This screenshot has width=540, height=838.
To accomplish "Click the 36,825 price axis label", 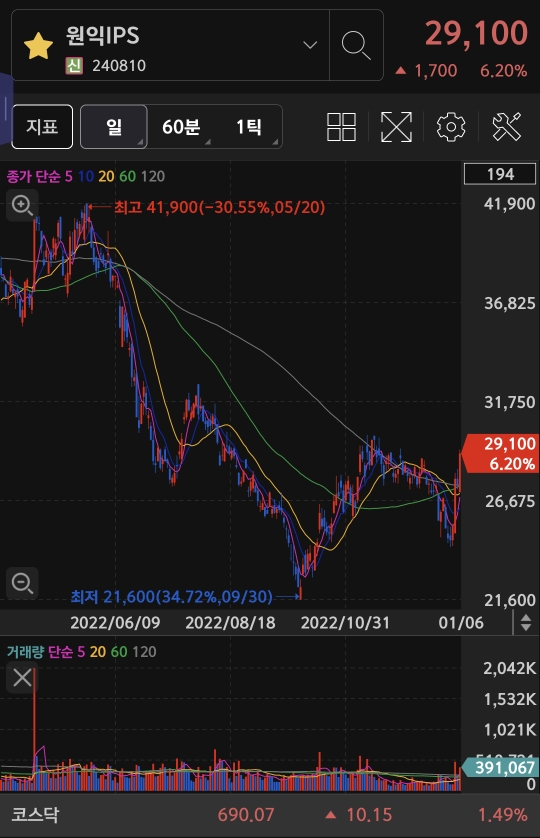I will pyautogui.click(x=509, y=304).
